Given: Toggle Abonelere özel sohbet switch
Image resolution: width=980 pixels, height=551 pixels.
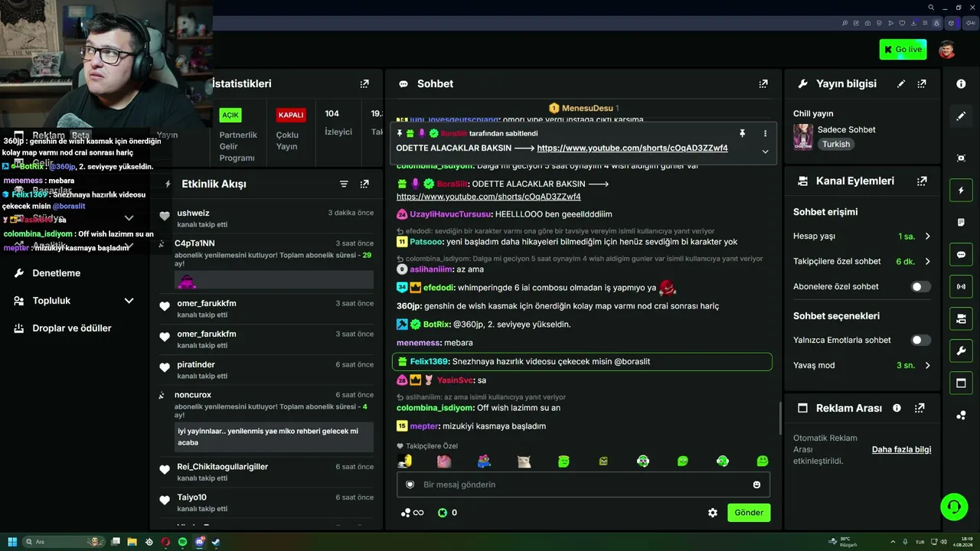Looking at the screenshot, I should (921, 286).
